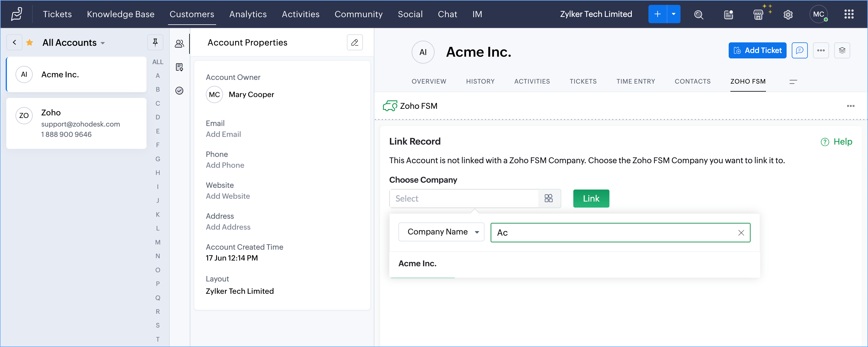Image resolution: width=868 pixels, height=347 pixels.
Task: Expand the quick-add plus dropdown arrow
Action: pos(673,14)
